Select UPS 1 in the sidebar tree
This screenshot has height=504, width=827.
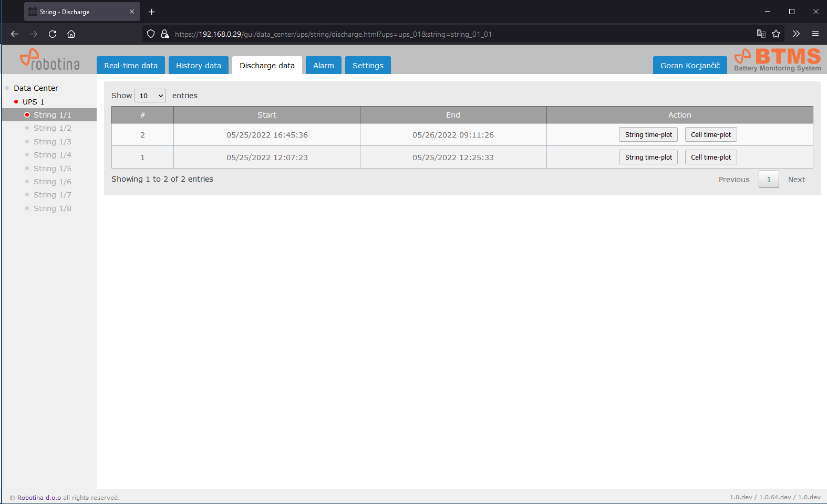34,102
